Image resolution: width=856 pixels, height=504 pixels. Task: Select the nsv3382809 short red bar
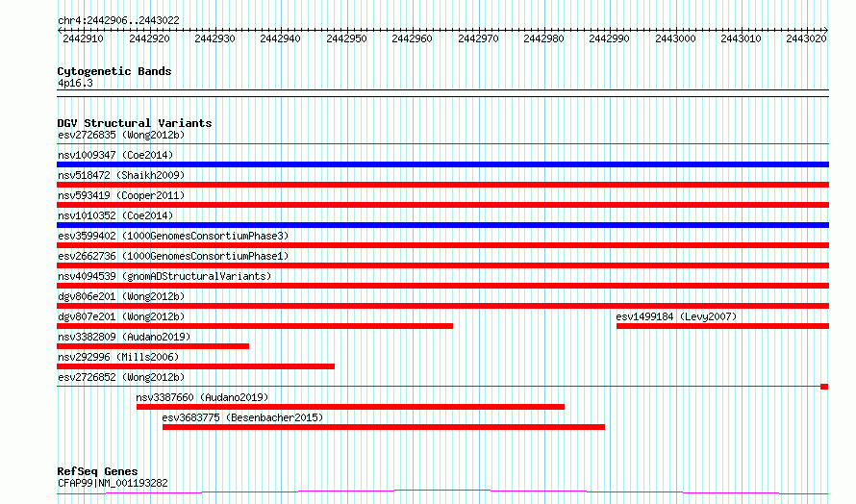[x=153, y=346]
